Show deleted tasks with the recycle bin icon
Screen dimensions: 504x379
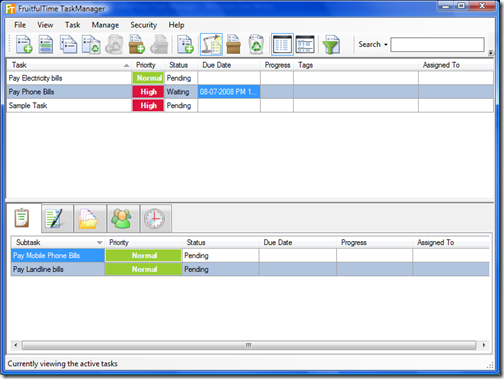pyautogui.click(x=256, y=44)
